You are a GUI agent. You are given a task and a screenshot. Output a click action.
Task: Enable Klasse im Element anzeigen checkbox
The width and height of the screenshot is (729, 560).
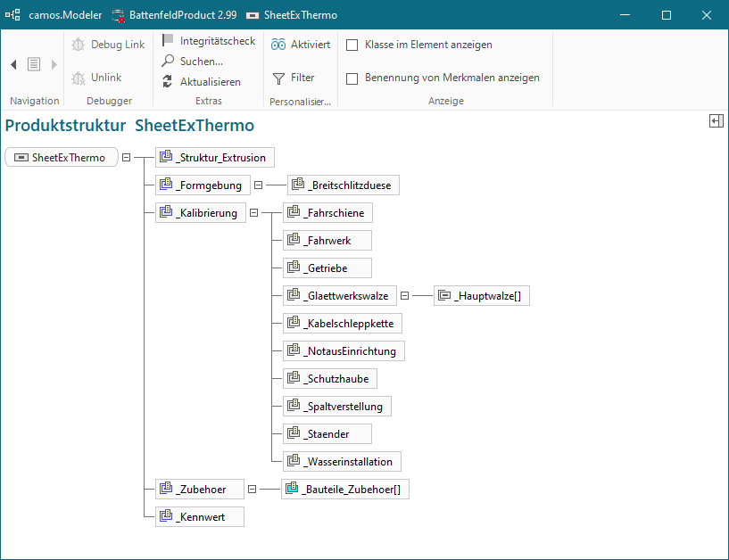(352, 45)
